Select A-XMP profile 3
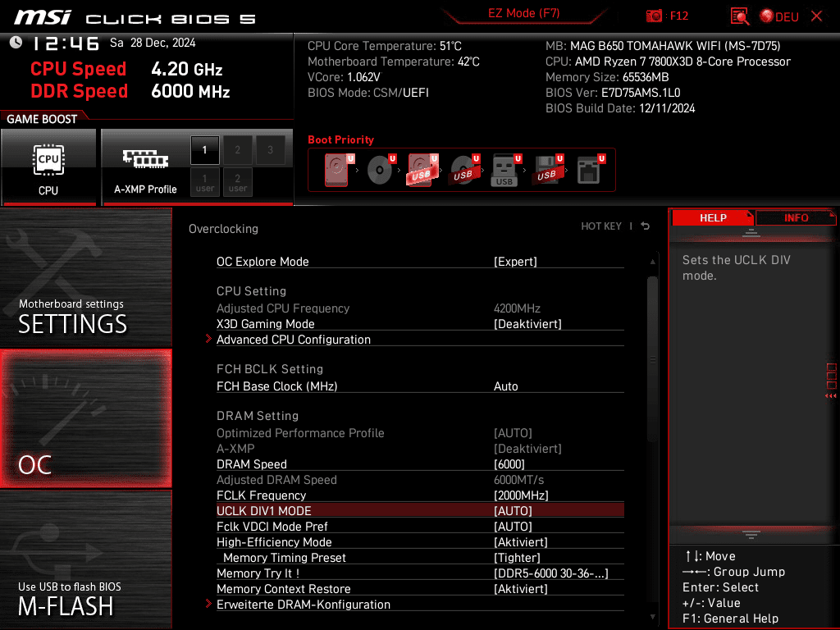This screenshot has height=630, width=840. (x=270, y=150)
